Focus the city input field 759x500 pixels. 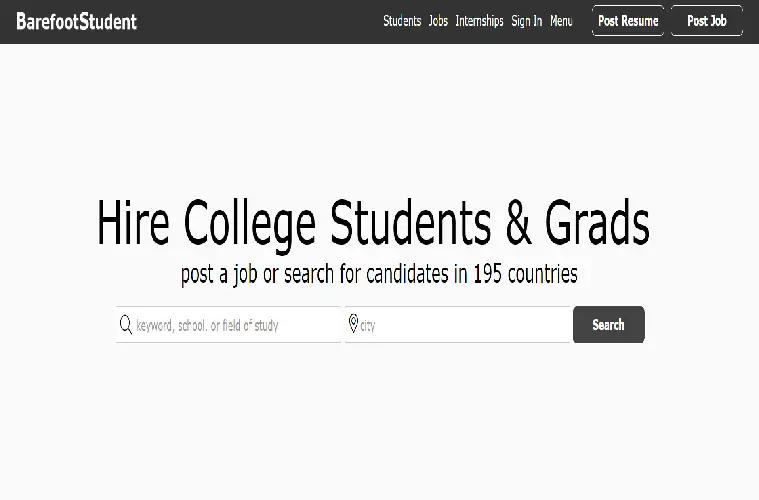(x=458, y=324)
